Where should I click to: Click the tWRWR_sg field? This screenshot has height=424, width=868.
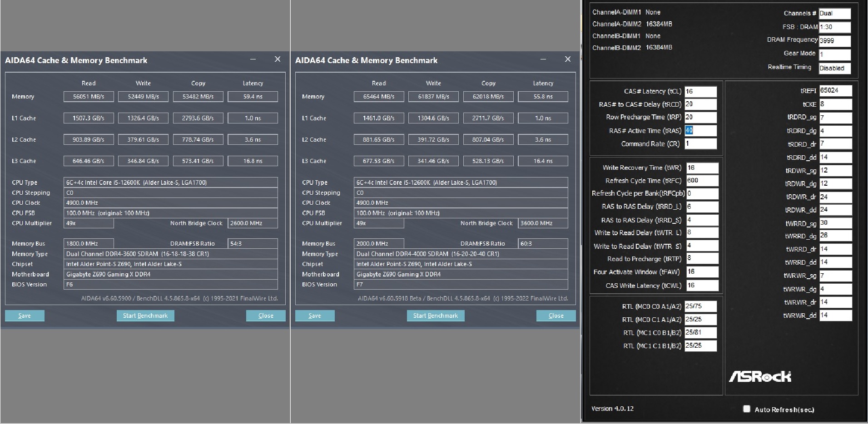pyautogui.click(x=836, y=276)
